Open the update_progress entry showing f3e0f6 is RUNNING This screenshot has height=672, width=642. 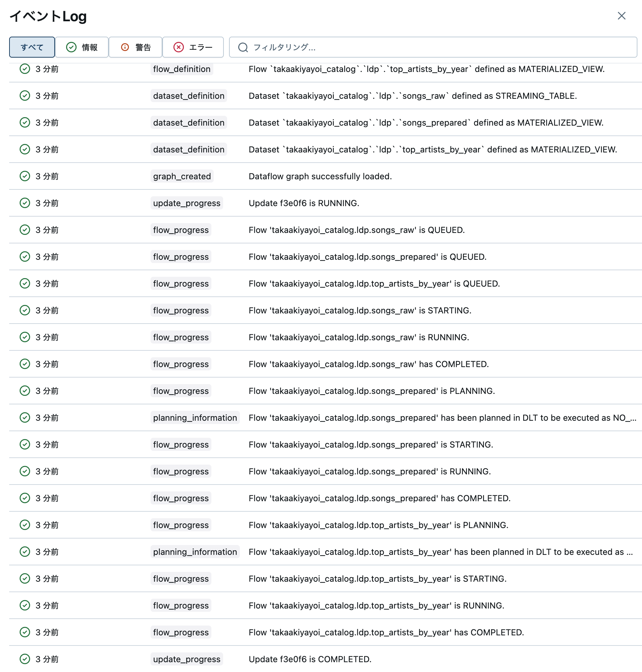tap(187, 203)
